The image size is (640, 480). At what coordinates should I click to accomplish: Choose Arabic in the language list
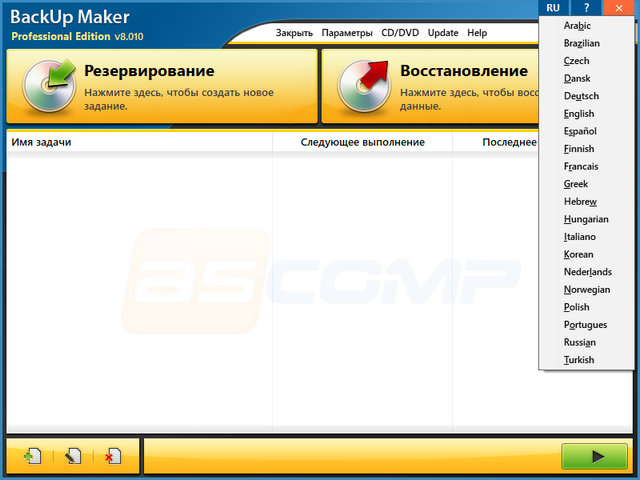tap(577, 26)
